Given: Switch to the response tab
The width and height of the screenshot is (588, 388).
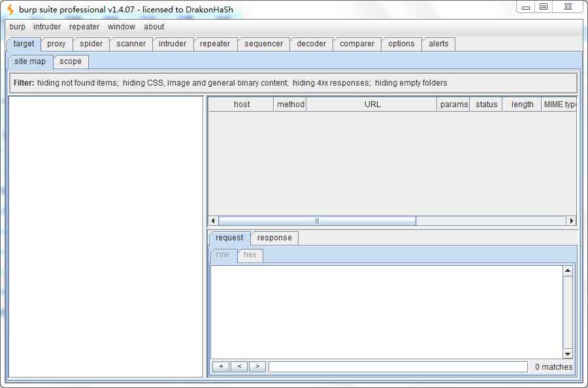Looking at the screenshot, I should (274, 238).
